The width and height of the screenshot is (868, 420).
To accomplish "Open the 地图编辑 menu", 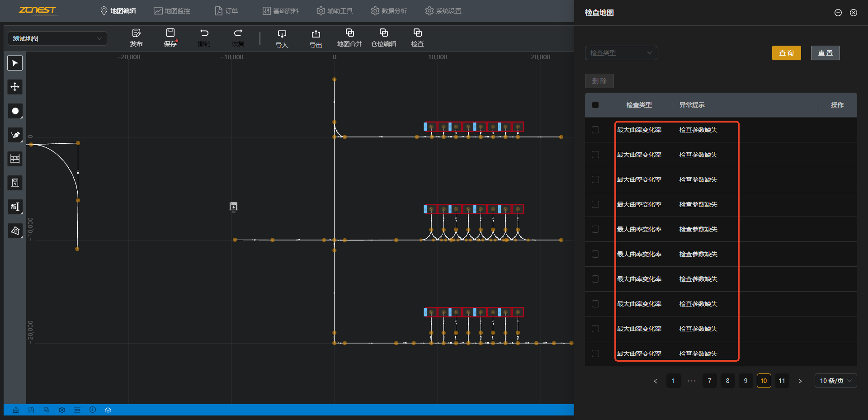I will (x=118, y=11).
